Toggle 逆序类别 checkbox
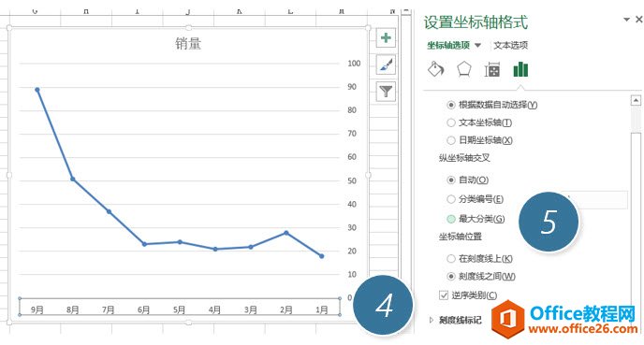 (444, 295)
